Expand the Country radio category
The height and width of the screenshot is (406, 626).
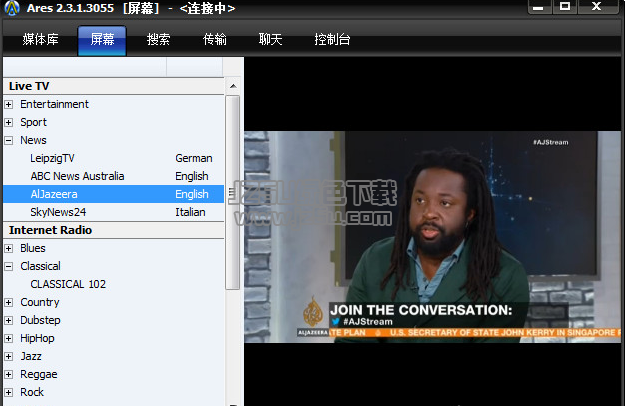coord(9,303)
